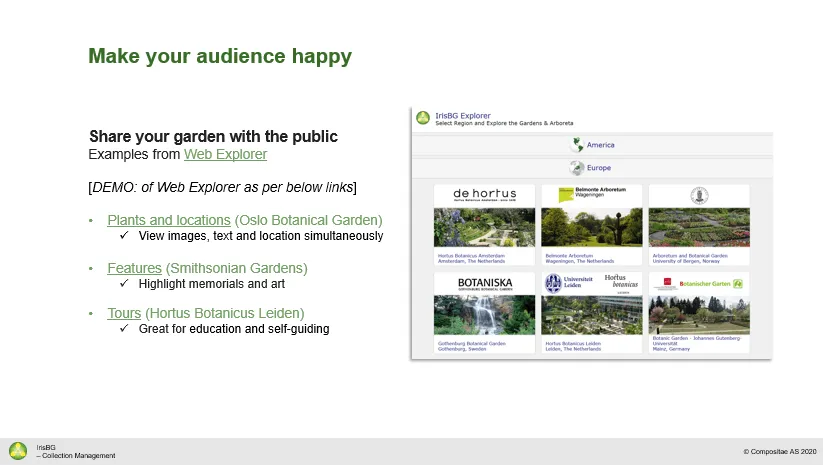The width and height of the screenshot is (823, 465).
Task: Click the Hortus Botanicus Amsterdam caption
Action: coord(471,258)
